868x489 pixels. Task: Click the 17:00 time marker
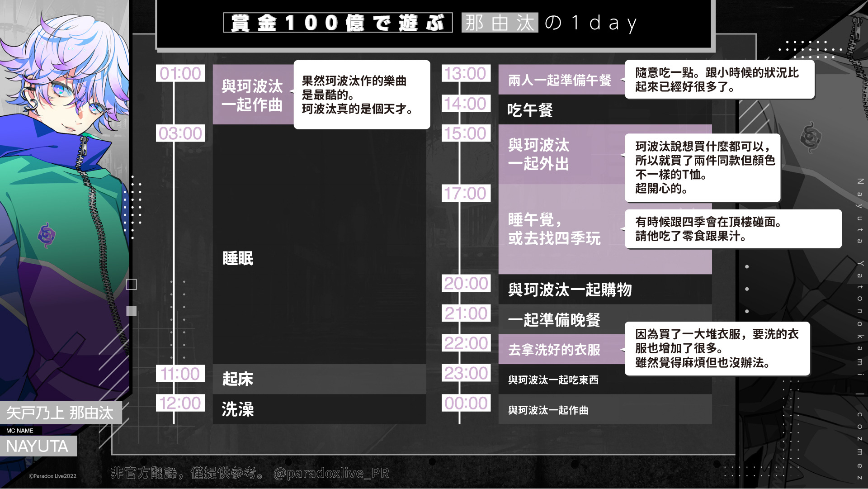tap(466, 193)
